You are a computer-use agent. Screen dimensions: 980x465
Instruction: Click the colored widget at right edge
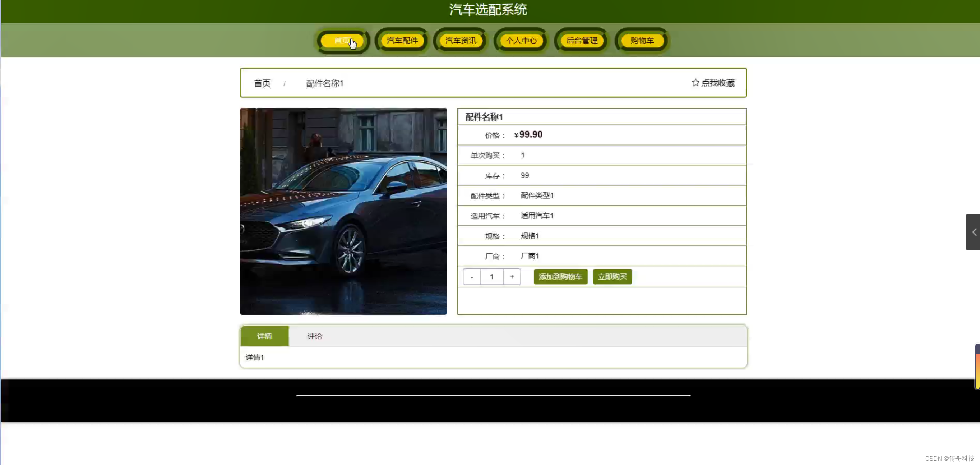pos(977,367)
